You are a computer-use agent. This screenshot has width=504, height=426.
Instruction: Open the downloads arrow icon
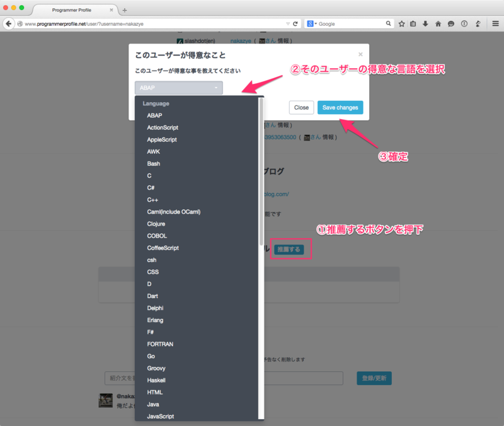[425, 24]
